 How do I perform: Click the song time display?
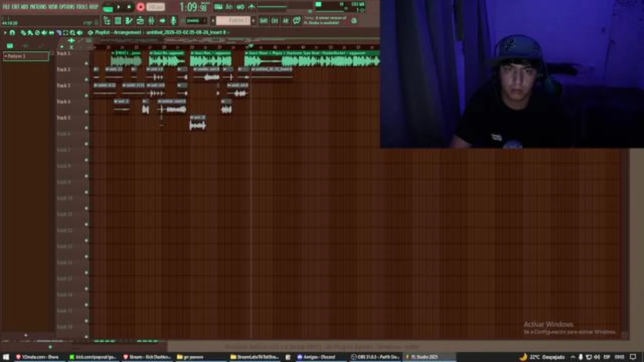click(194, 7)
